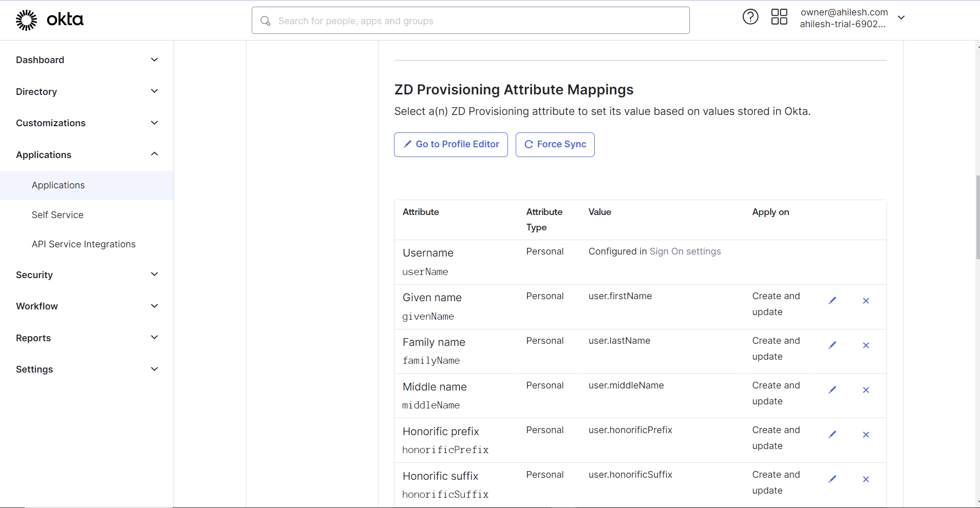Image resolution: width=980 pixels, height=508 pixels.
Task: Click the Okta logo icon
Action: pyautogui.click(x=27, y=20)
